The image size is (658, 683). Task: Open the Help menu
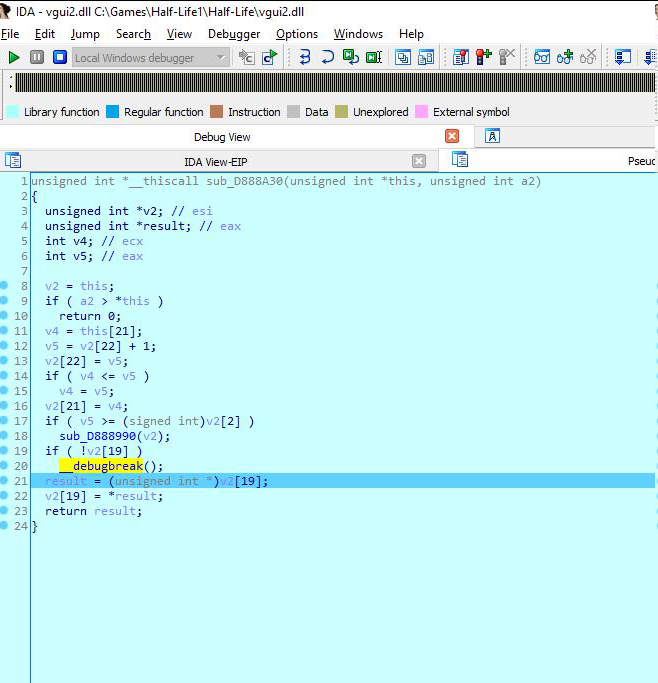pyautogui.click(x=411, y=34)
